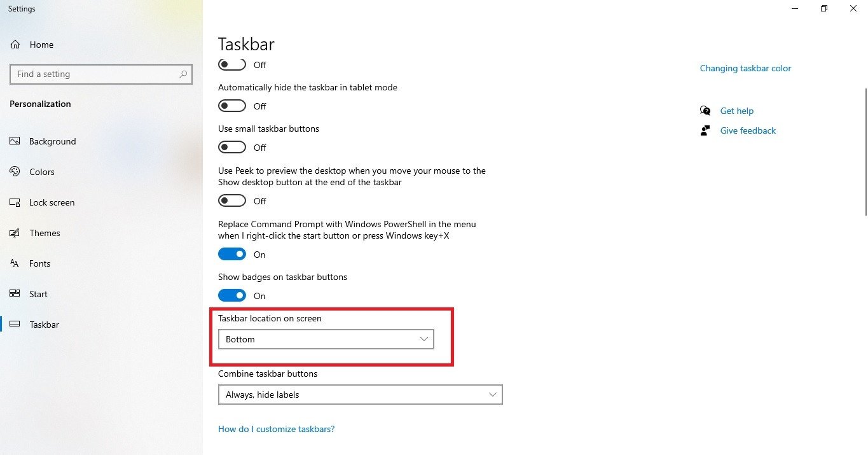Turn off Show badges on taskbar buttons
This screenshot has height=455, width=868.
point(231,295)
